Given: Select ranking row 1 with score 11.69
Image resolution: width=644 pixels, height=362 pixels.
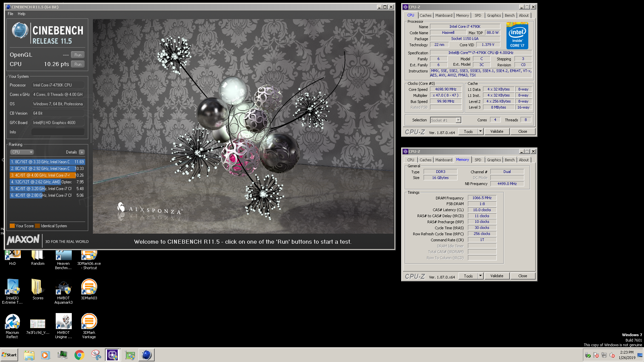Looking at the screenshot, I should point(47,162).
